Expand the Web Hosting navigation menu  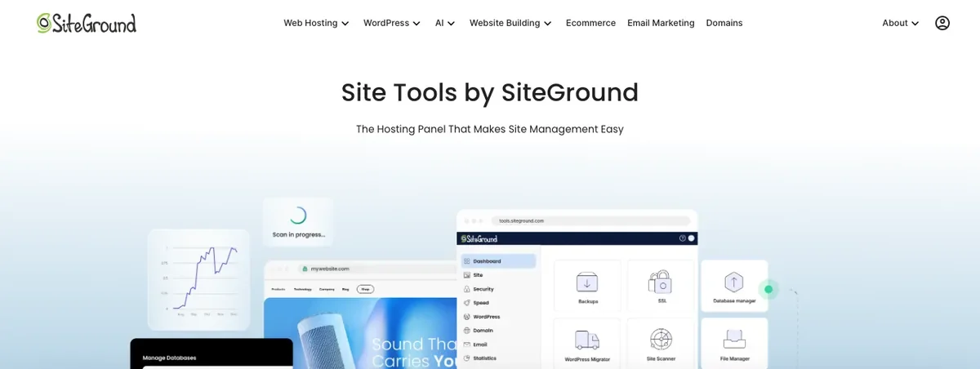[316, 23]
